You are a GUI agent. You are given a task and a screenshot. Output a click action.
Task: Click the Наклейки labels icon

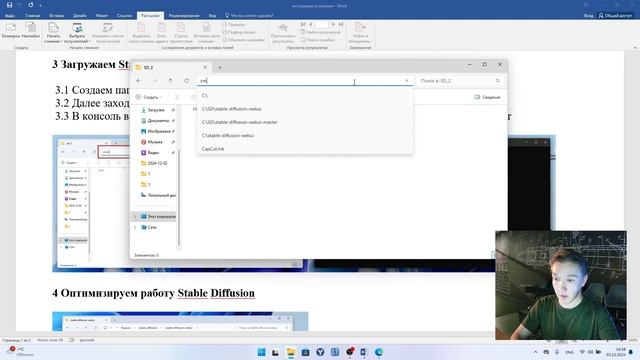31,30
